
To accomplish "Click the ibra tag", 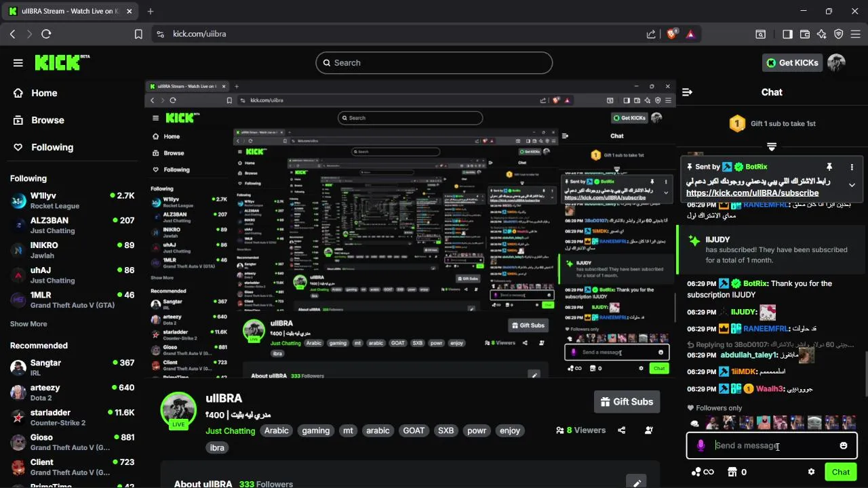I will [217, 448].
